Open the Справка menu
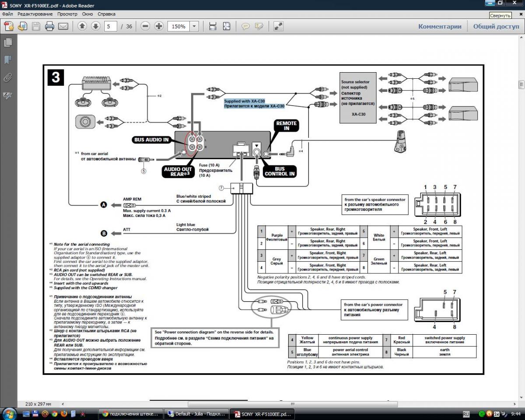 tap(106, 14)
